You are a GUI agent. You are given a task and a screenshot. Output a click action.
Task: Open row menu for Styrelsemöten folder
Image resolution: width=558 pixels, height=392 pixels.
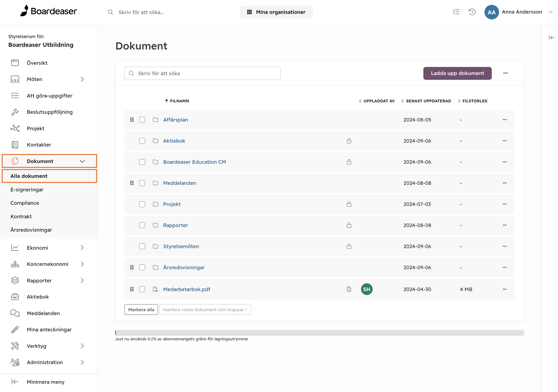(505, 246)
